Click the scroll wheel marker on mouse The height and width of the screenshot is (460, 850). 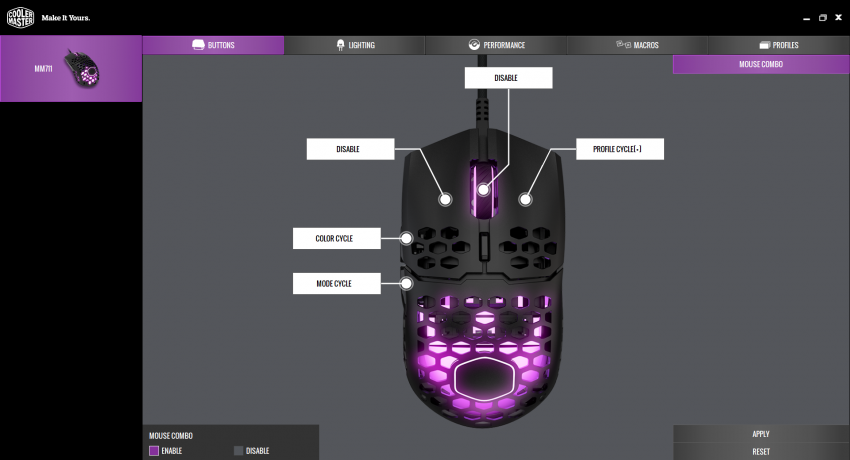click(483, 189)
